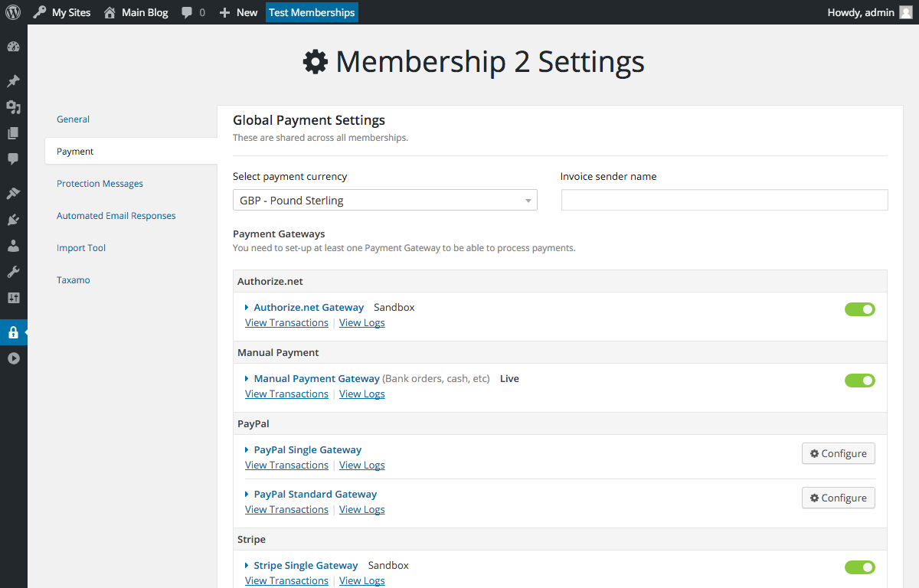Open the payment currency dropdown
Viewport: 919px width, 588px height.
(x=385, y=201)
